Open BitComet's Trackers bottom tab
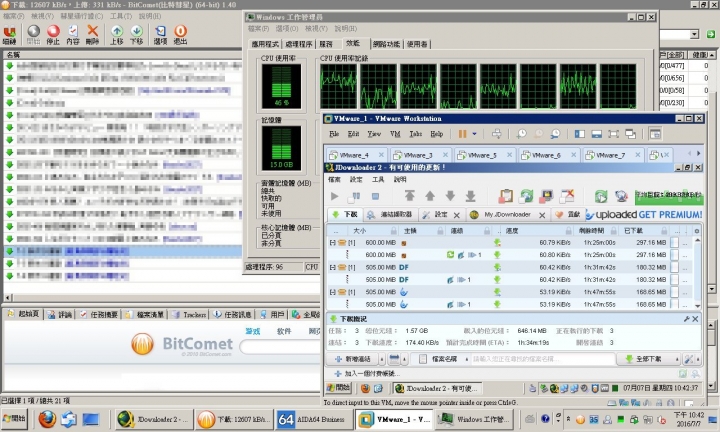Viewport: 720px width, 432px height. pyautogui.click(x=190, y=314)
